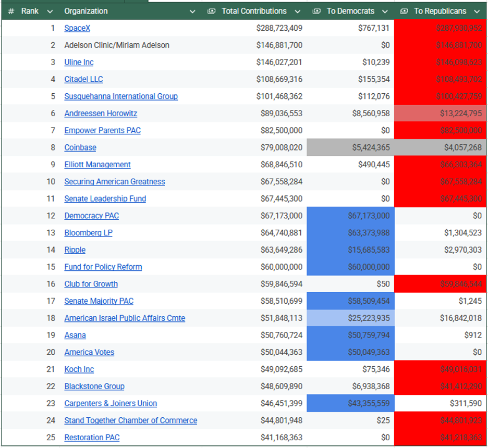Select Fund for Policy Reform's $60,000,000 total
Image resolution: width=488 pixels, height=448 pixels.
click(254, 267)
